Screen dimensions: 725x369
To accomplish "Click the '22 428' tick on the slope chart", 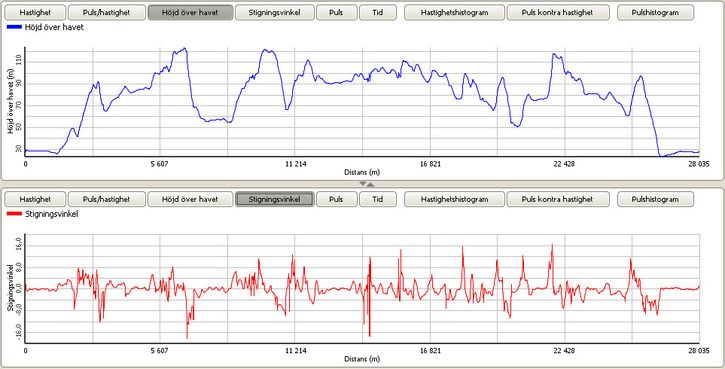I will pos(564,351).
